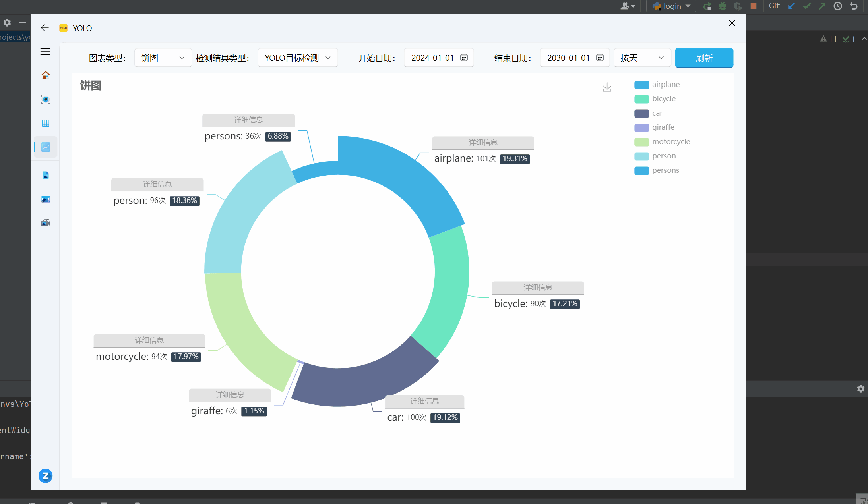This screenshot has height=504, width=868.
Task: Open the hamburger navigation menu
Action: pyautogui.click(x=45, y=52)
